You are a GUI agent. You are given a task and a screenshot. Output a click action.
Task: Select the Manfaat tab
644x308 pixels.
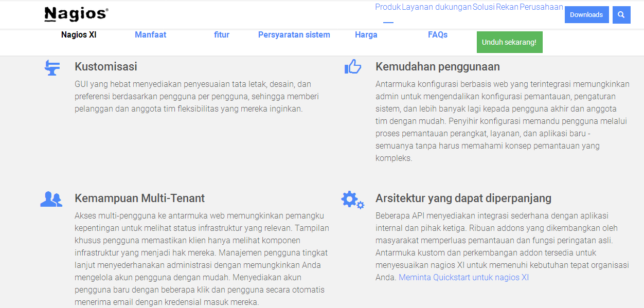click(150, 35)
